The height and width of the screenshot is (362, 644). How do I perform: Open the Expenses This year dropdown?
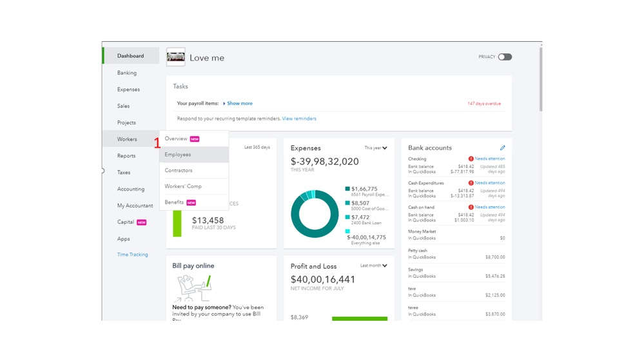pyautogui.click(x=375, y=148)
